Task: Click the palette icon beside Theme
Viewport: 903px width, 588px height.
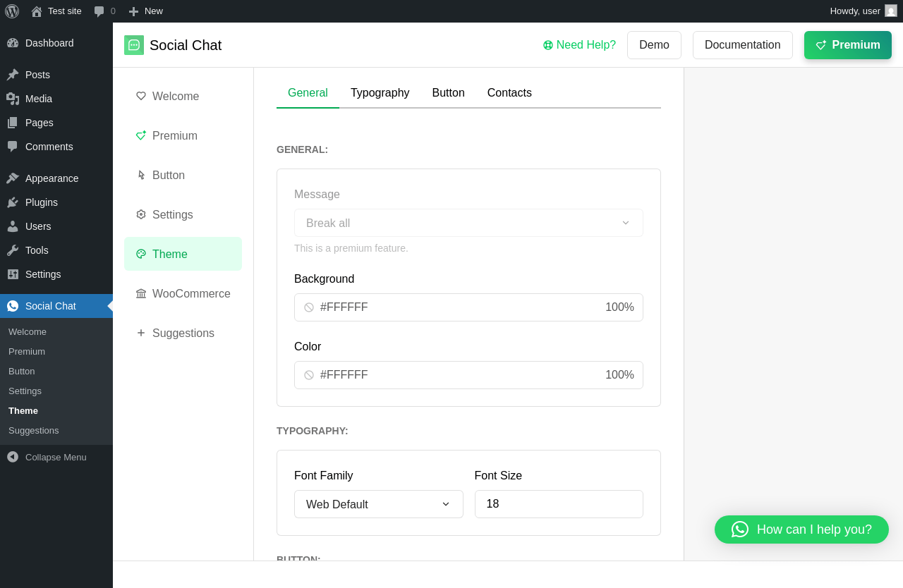Action: 141,254
